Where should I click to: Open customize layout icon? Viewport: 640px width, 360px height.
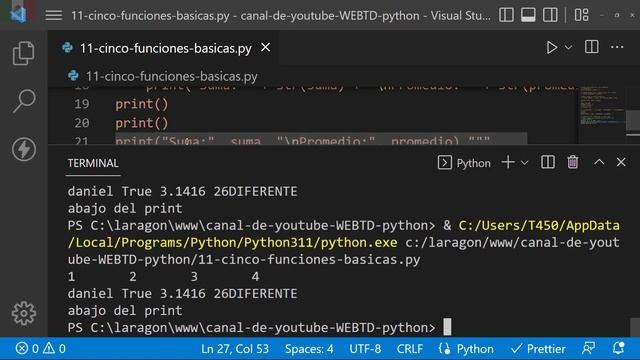[x=582, y=16]
